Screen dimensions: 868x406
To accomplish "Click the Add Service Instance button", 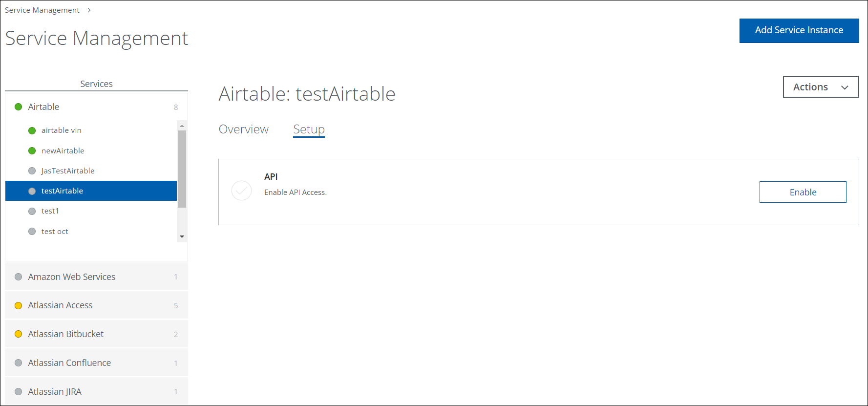I will click(799, 30).
